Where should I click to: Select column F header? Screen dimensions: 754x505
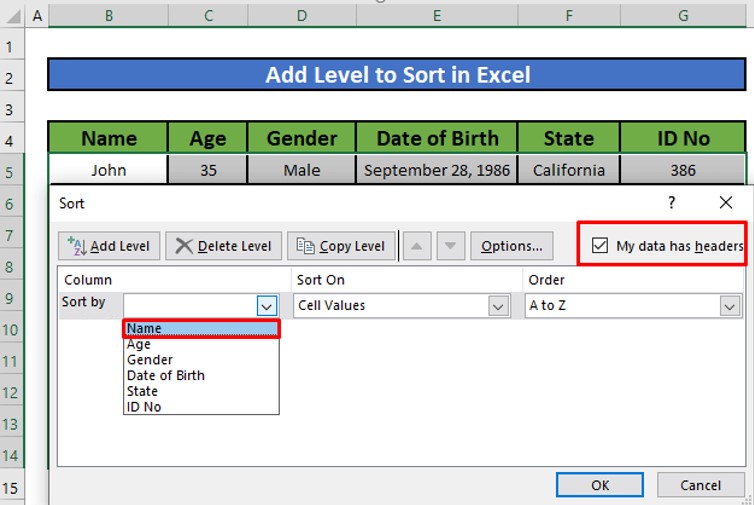click(x=569, y=16)
